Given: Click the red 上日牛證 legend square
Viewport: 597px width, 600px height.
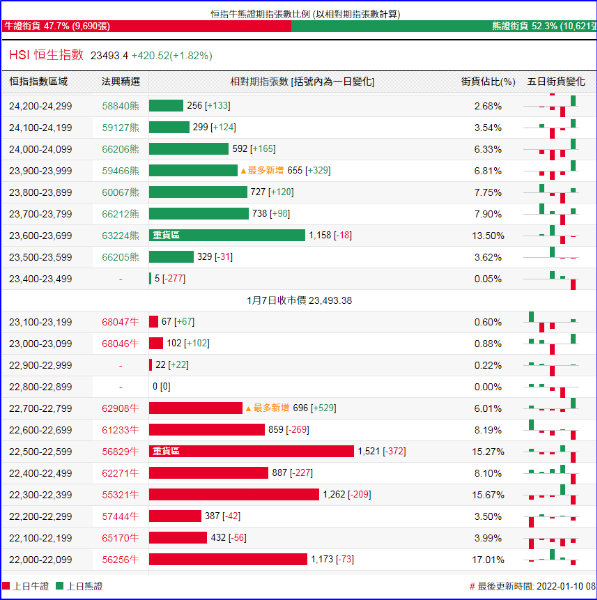Looking at the screenshot, I should click(6, 586).
